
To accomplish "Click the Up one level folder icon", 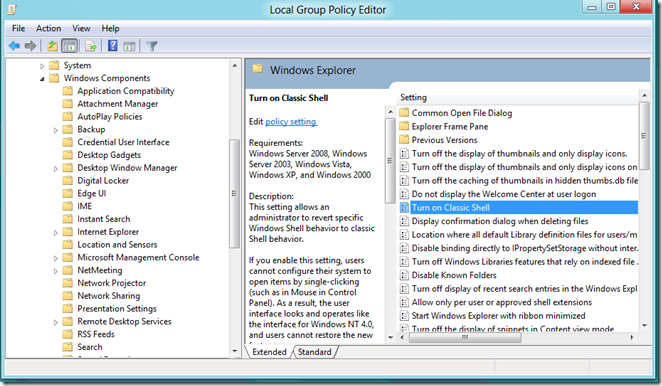I will pos(52,46).
